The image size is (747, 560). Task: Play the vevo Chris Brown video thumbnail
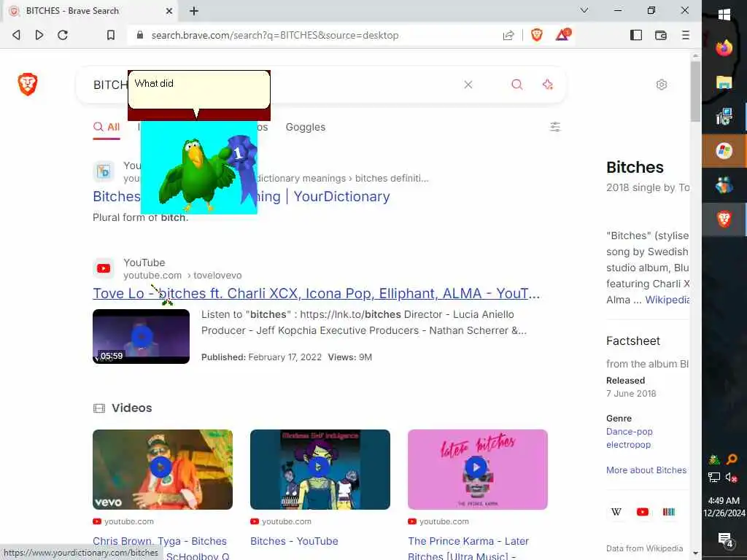coord(163,469)
